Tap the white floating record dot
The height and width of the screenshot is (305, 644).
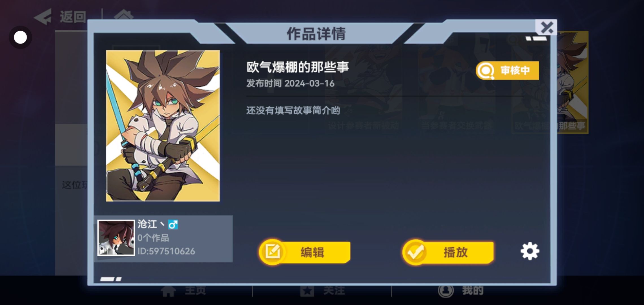point(20,37)
